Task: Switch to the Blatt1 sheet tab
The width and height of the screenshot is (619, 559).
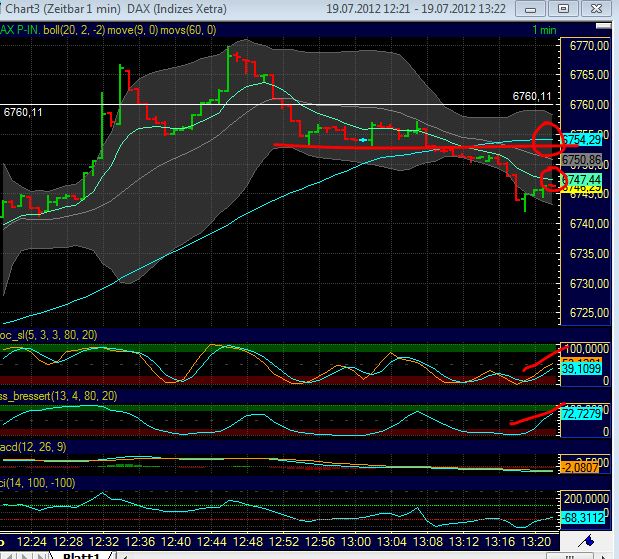Action: pyautogui.click(x=81, y=556)
